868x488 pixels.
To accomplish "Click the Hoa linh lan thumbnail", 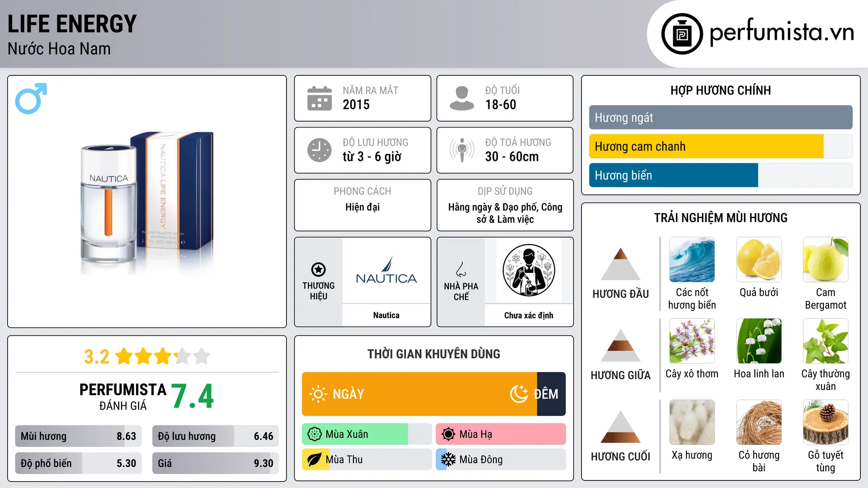I will pos(759,341).
